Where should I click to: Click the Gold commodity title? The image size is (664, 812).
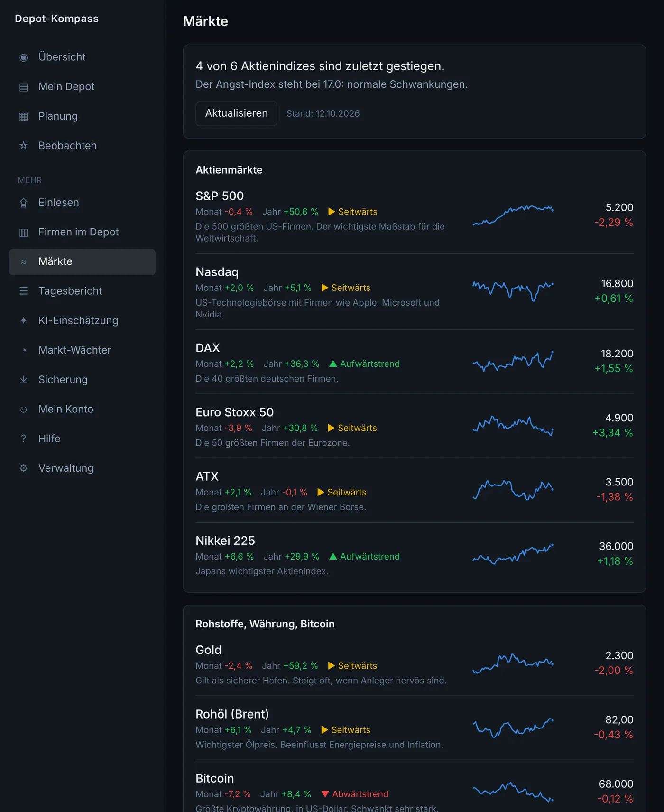point(208,650)
